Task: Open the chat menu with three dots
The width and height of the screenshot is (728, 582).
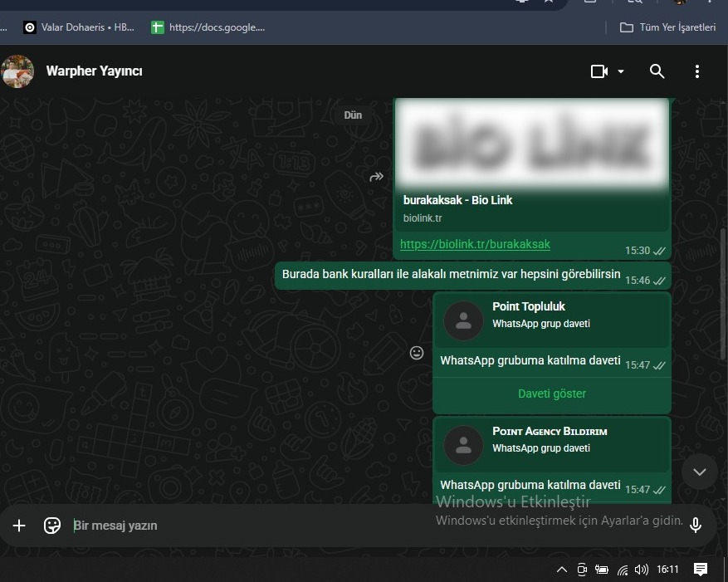Action: (x=697, y=71)
